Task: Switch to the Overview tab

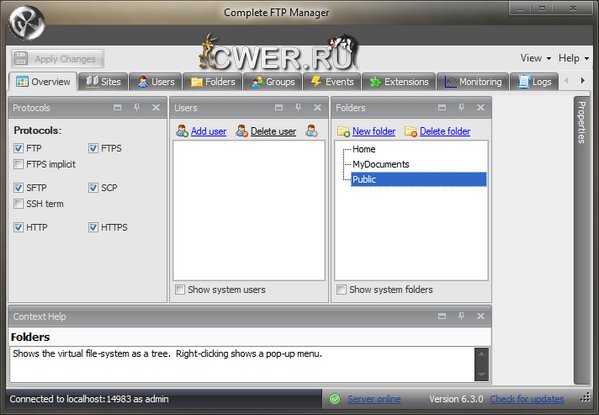Action: [43, 81]
